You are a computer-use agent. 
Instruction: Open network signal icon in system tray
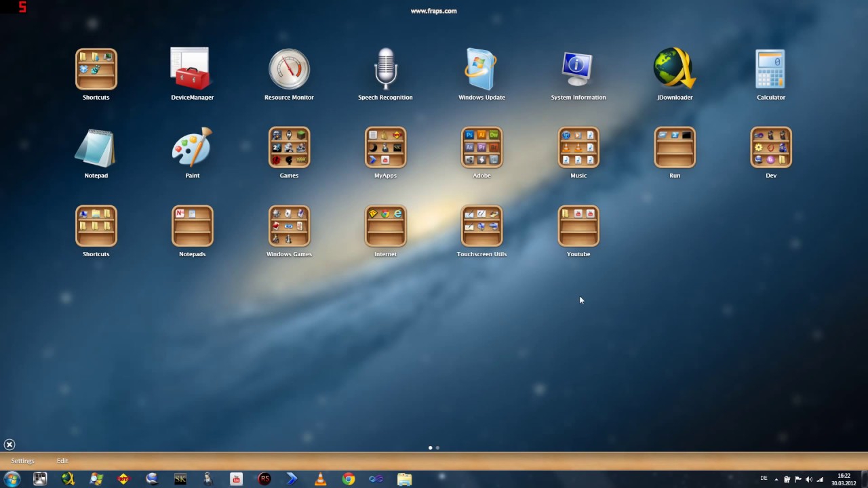(820, 480)
